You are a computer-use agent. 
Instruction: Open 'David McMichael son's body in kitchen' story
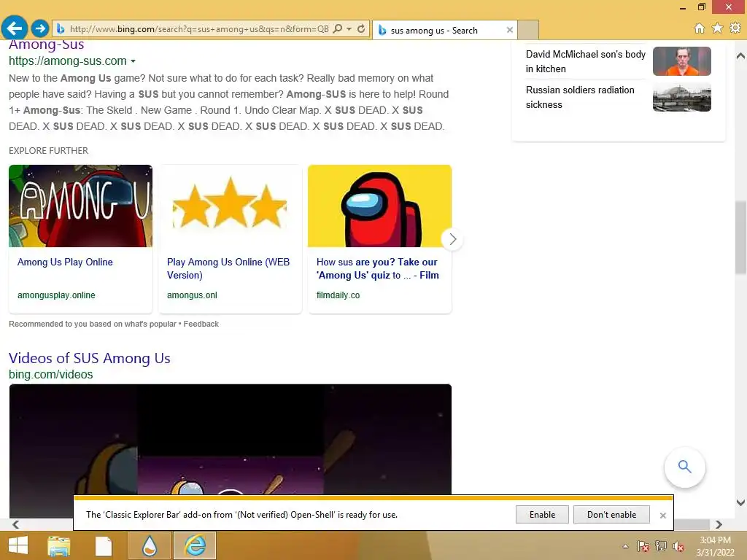[586, 61]
